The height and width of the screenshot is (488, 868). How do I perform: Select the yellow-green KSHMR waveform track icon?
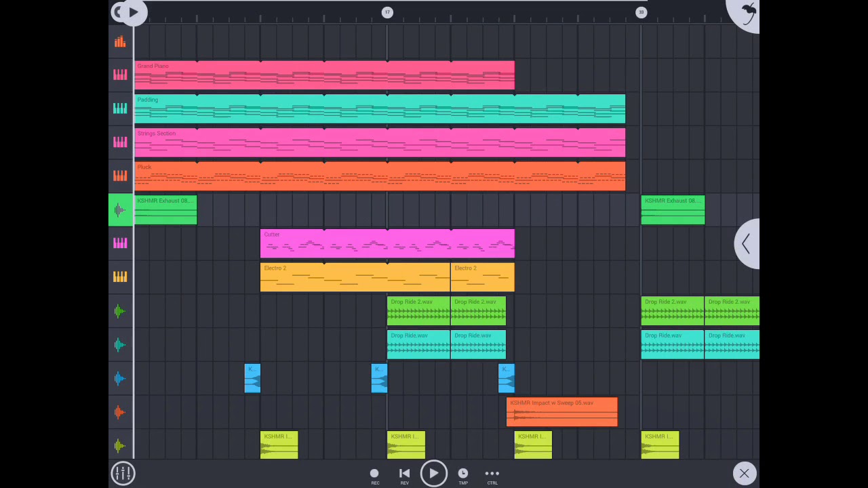tap(120, 445)
